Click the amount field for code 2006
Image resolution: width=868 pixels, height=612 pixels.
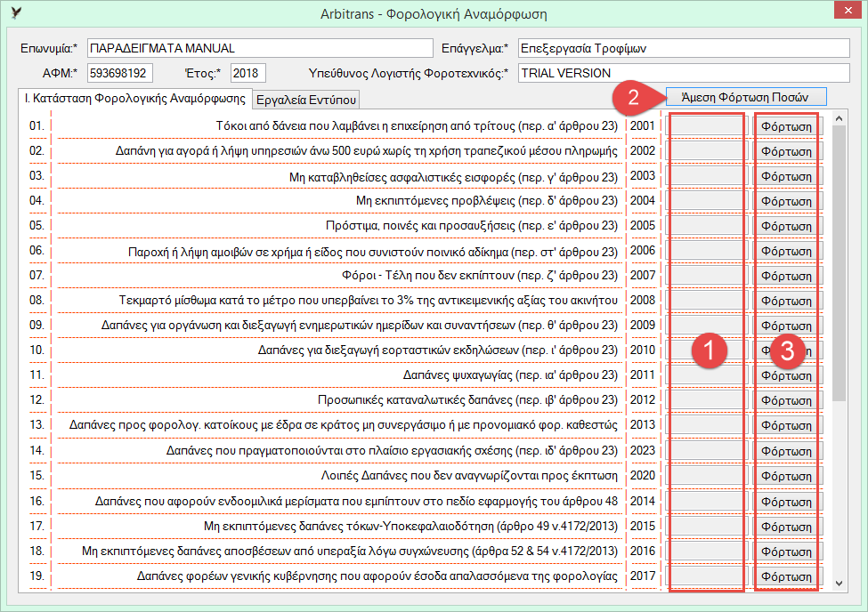coord(706,251)
